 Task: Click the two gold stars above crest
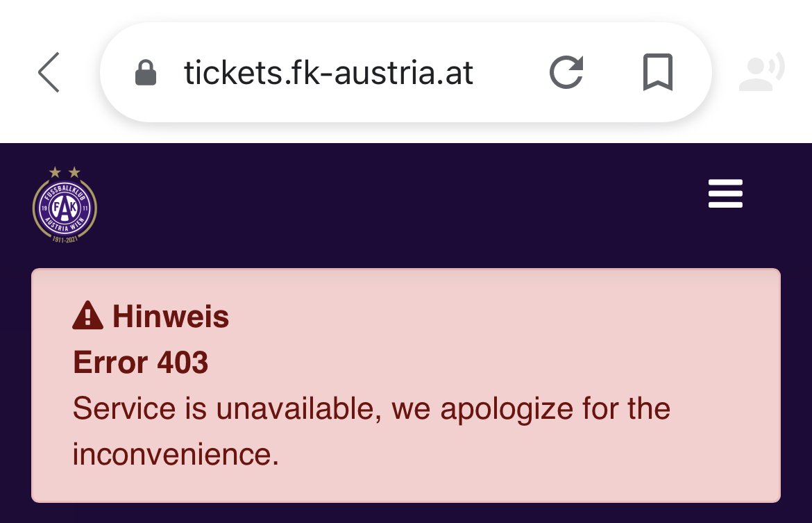click(x=65, y=172)
